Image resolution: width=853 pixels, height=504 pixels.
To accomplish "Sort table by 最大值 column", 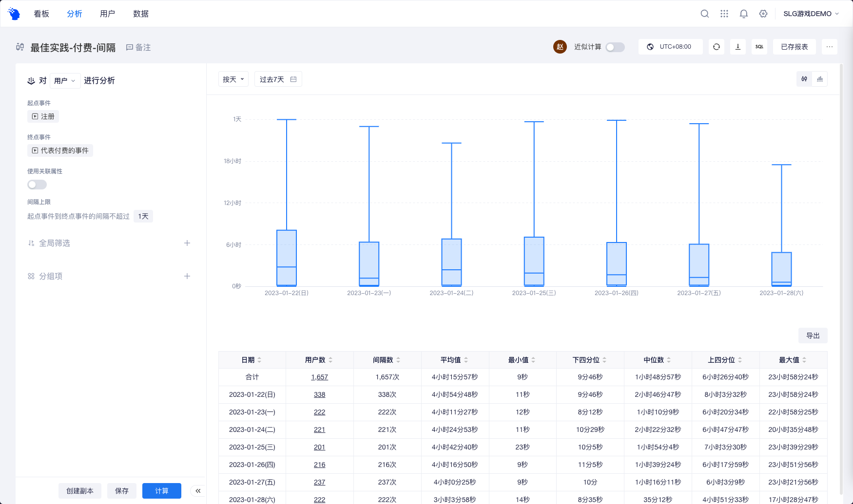I will click(x=804, y=360).
